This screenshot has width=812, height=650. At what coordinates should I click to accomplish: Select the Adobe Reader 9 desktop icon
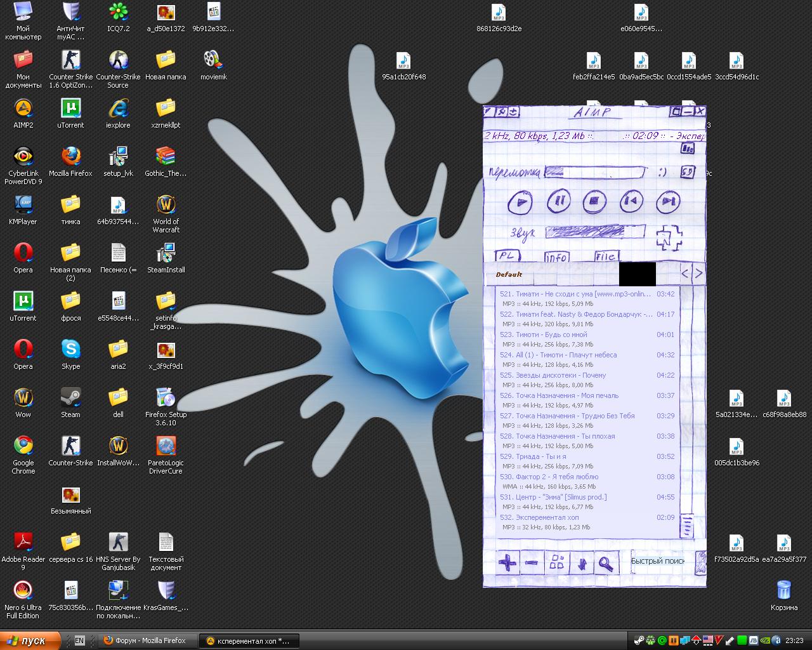pos(23,552)
